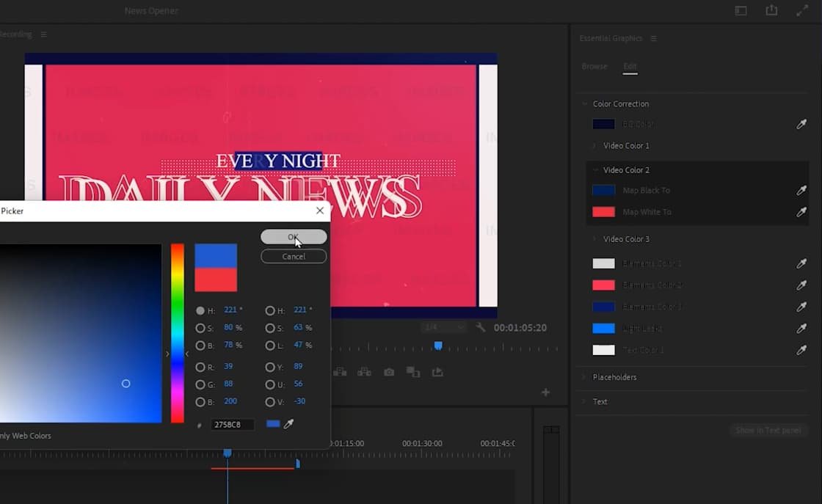The image size is (822, 504).
Task: Expand the Video Color 1 group
Action: pos(595,146)
